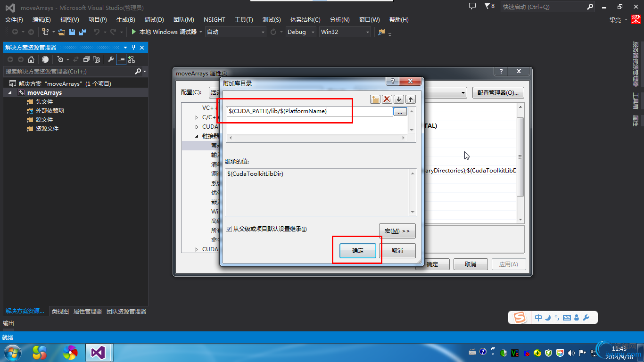Delete the selected library directory entry

(387, 99)
